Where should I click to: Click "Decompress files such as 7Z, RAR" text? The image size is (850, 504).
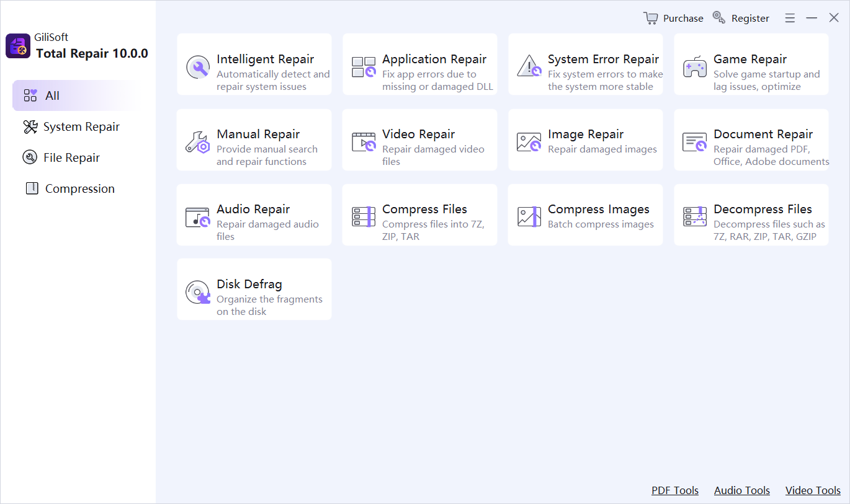click(769, 231)
